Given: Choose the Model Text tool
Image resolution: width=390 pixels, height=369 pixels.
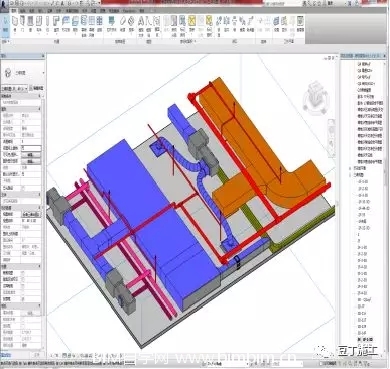Looking at the screenshot, I should [x=141, y=26].
